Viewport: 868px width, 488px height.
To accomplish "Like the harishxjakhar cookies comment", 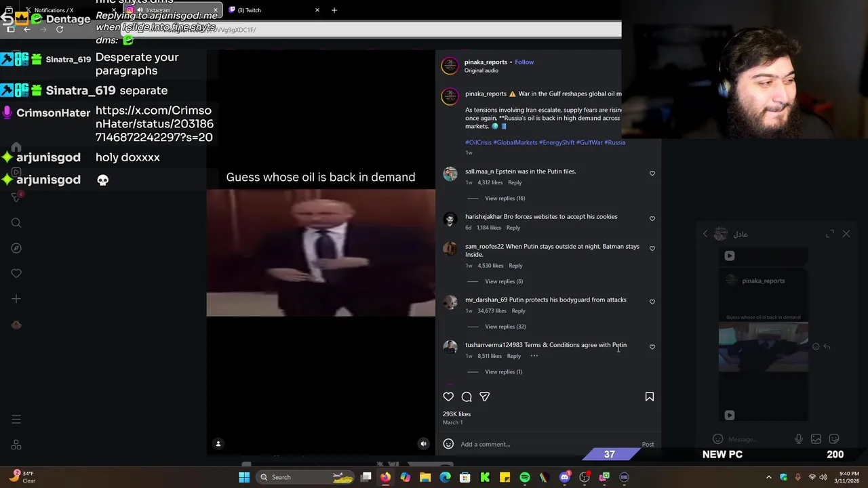I will pos(652,218).
